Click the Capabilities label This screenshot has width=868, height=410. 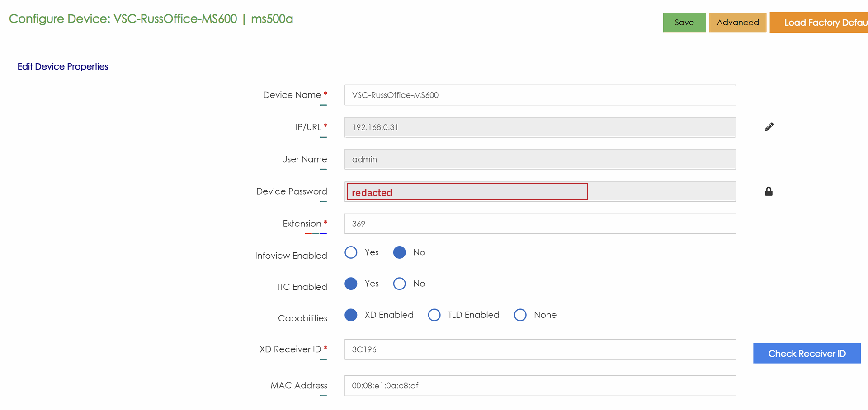click(302, 318)
